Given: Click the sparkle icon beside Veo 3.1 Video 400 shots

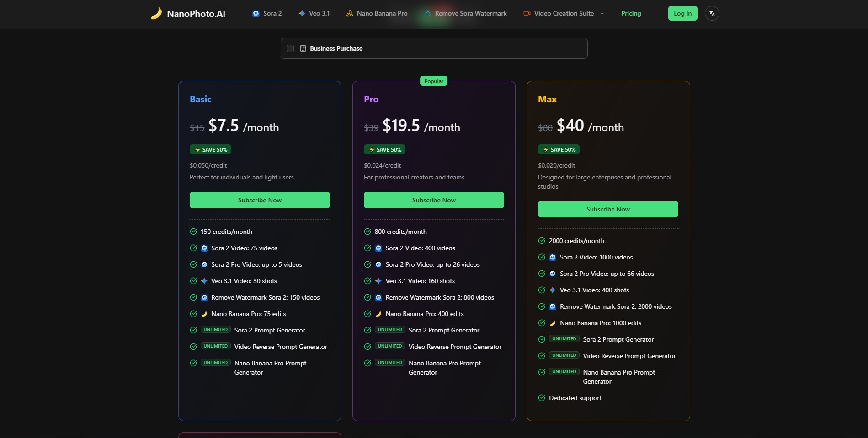Looking at the screenshot, I should (x=552, y=290).
